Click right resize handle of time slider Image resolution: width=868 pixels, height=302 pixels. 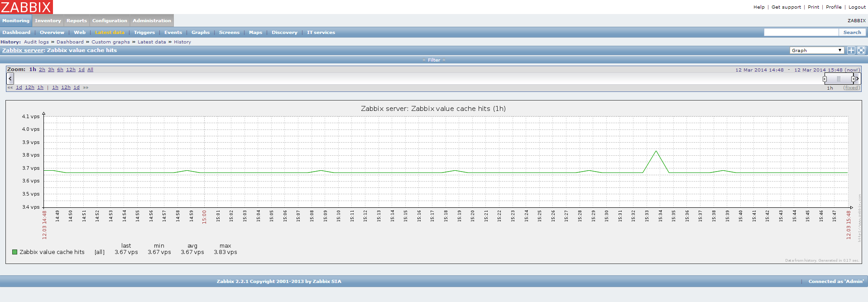point(853,79)
